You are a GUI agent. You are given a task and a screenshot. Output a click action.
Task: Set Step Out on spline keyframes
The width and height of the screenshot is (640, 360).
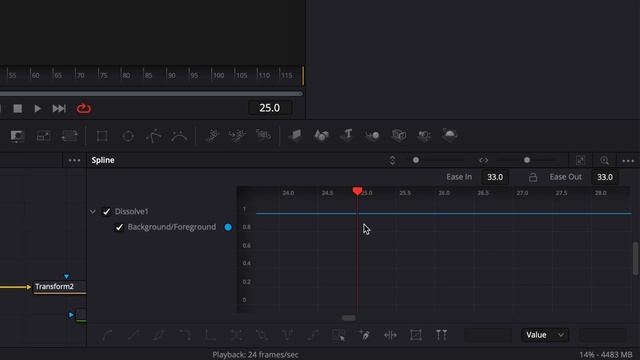211,336
